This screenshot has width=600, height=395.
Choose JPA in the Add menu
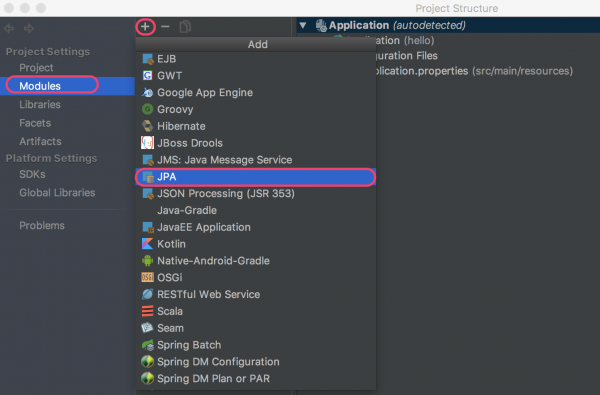pyautogui.click(x=256, y=177)
